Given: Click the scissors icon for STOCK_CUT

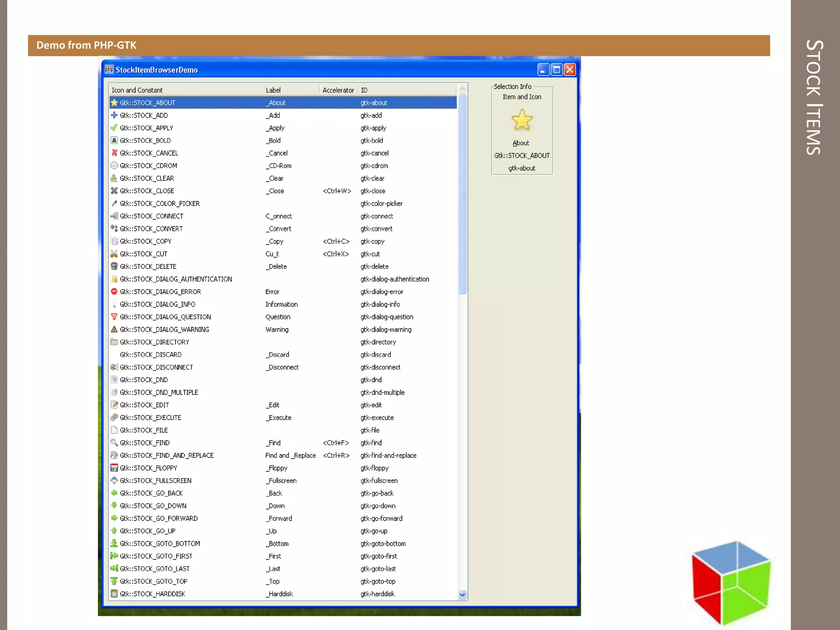Looking at the screenshot, I should pyautogui.click(x=114, y=253).
